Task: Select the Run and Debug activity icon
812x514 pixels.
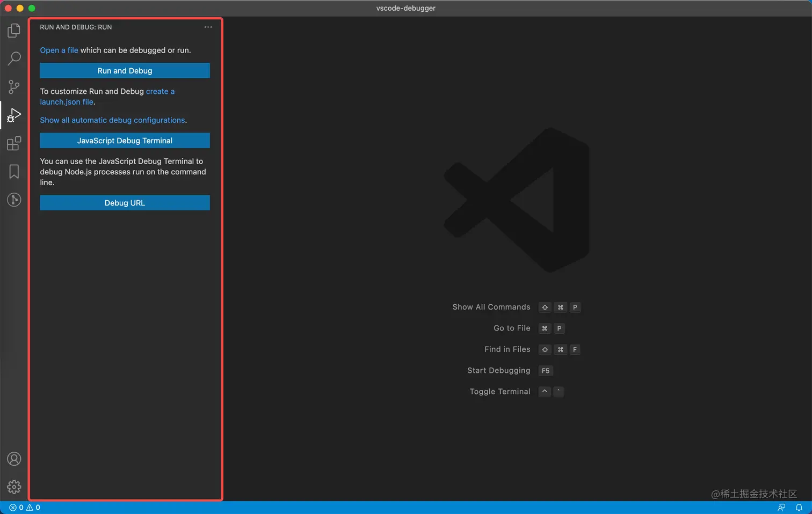Action: point(14,115)
